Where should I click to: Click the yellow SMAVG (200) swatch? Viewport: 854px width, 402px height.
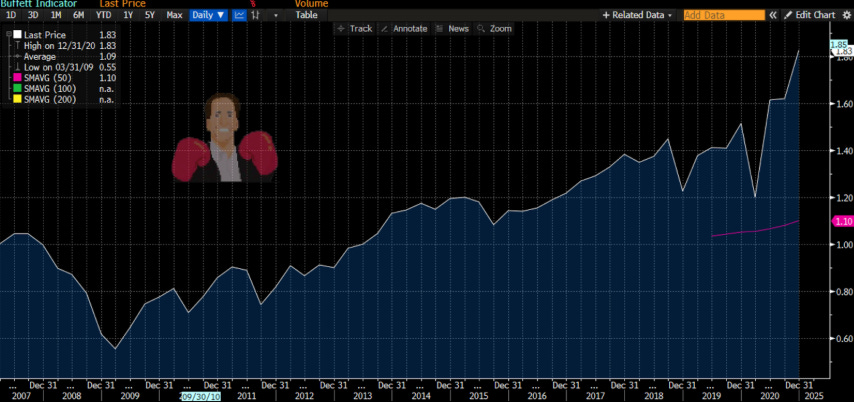tap(17, 100)
